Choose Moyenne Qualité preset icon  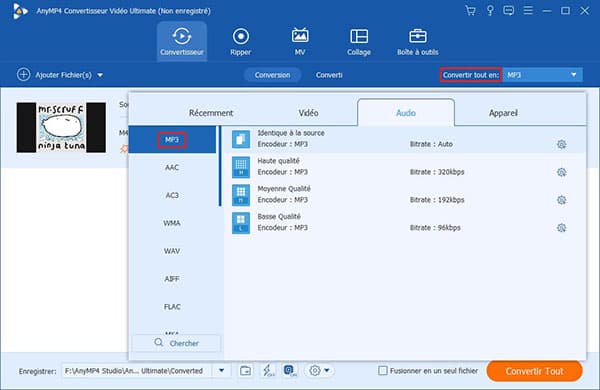(x=241, y=195)
